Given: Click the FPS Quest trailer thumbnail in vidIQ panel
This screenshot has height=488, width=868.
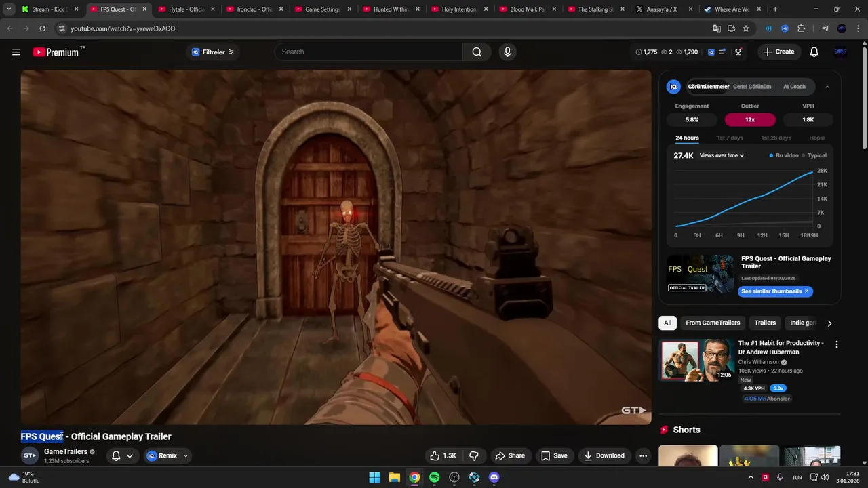Looking at the screenshot, I should pos(701,274).
